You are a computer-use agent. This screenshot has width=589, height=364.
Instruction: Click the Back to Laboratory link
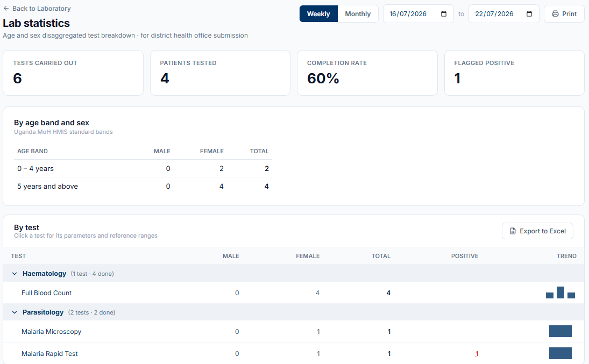pos(37,8)
